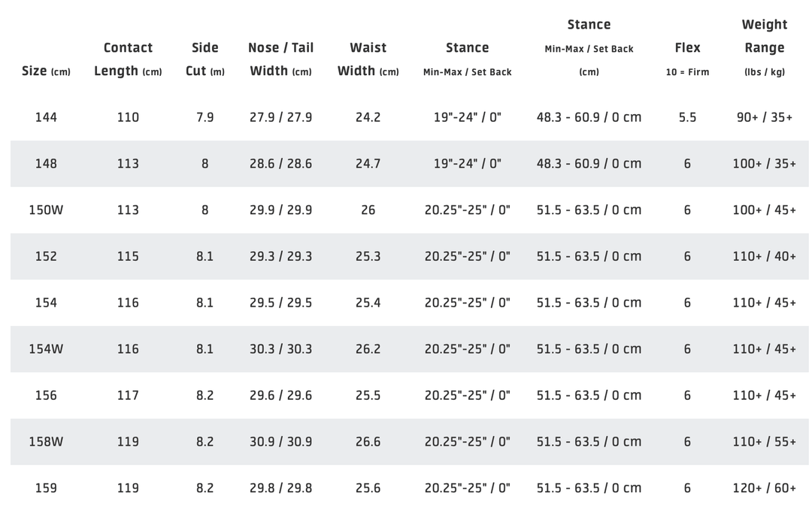
Task: Select the 120+ / 60+ weight range cell
Action: pyautogui.click(x=764, y=488)
